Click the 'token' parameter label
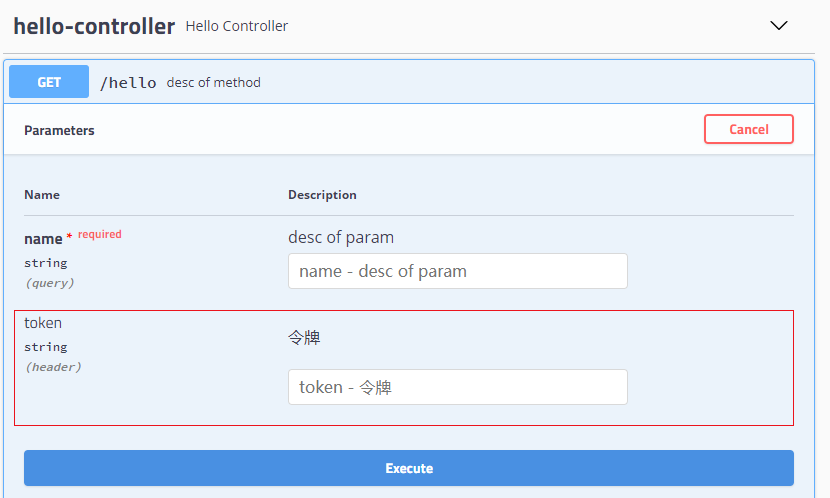Screen dimensions: 830x498 pyautogui.click(x=43, y=323)
